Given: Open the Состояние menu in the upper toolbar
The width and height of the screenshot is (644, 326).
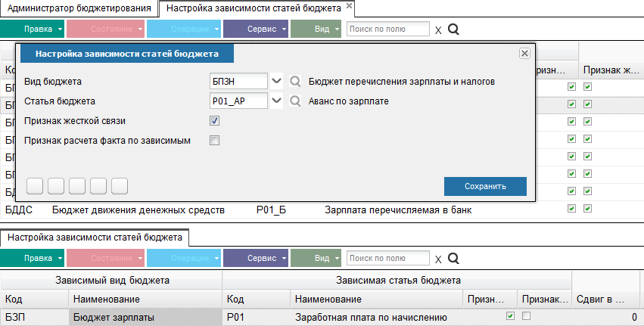Looking at the screenshot, I should click(x=105, y=29).
